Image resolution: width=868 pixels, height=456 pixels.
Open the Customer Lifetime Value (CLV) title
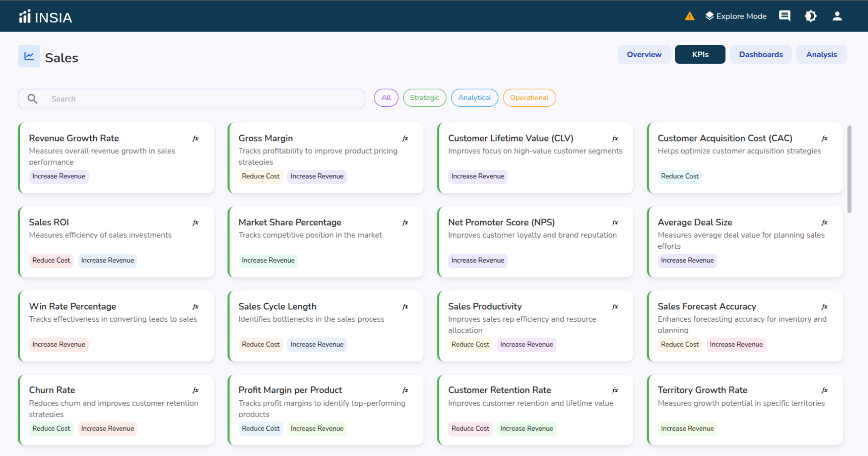click(x=511, y=138)
